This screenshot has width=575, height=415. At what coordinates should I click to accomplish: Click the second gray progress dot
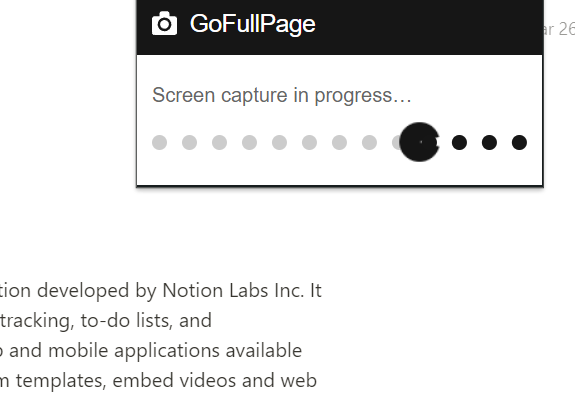click(190, 143)
